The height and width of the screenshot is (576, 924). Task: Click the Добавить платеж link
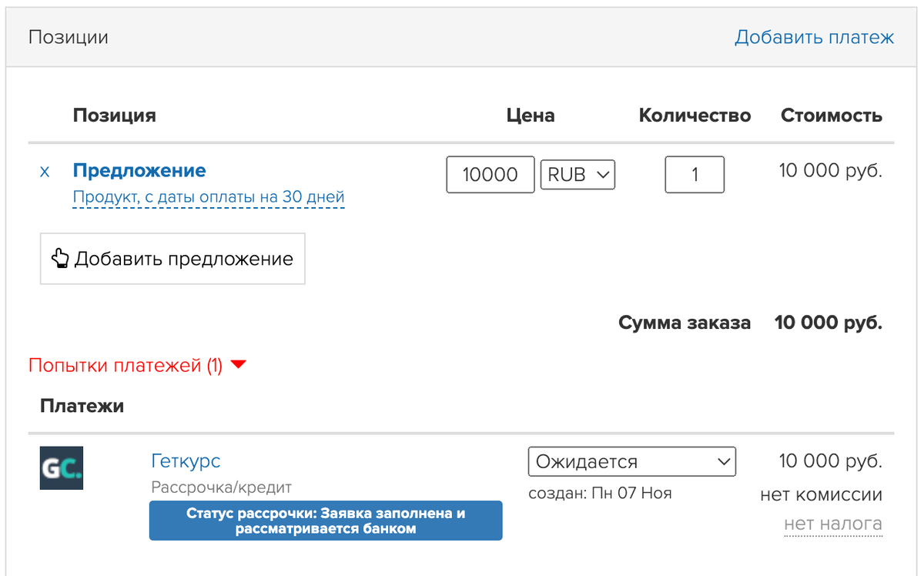click(814, 37)
